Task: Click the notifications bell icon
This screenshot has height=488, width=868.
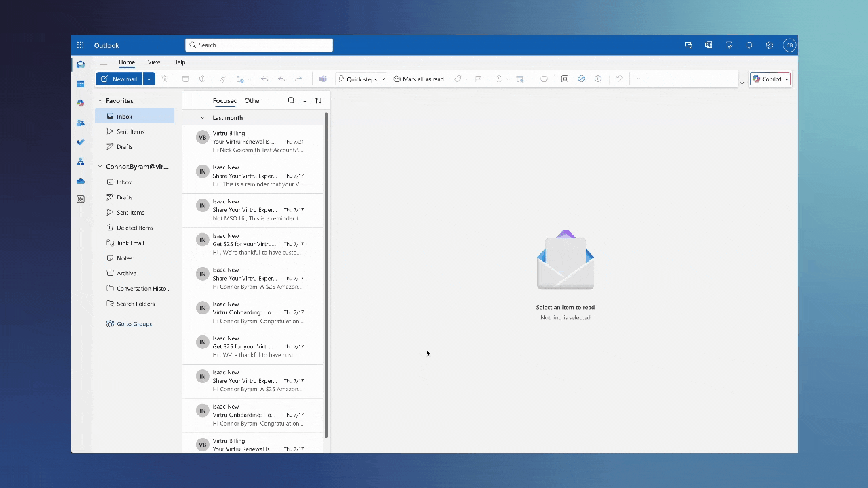Action: [x=749, y=45]
